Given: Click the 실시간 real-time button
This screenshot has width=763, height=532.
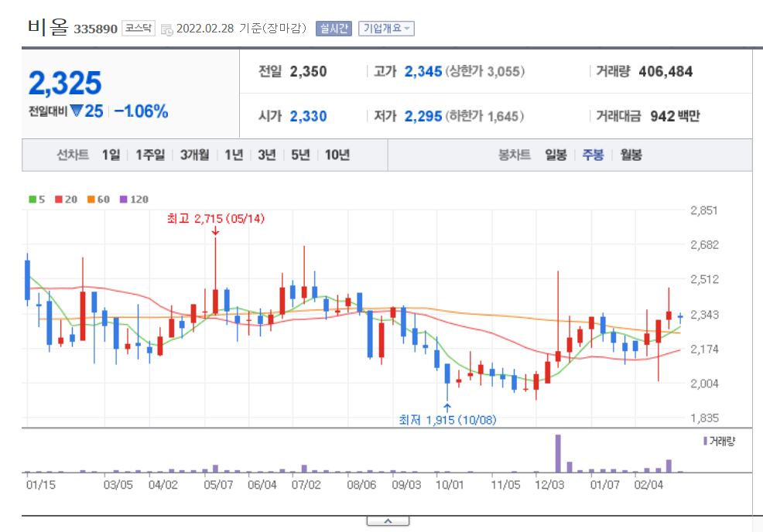Looking at the screenshot, I should [334, 28].
